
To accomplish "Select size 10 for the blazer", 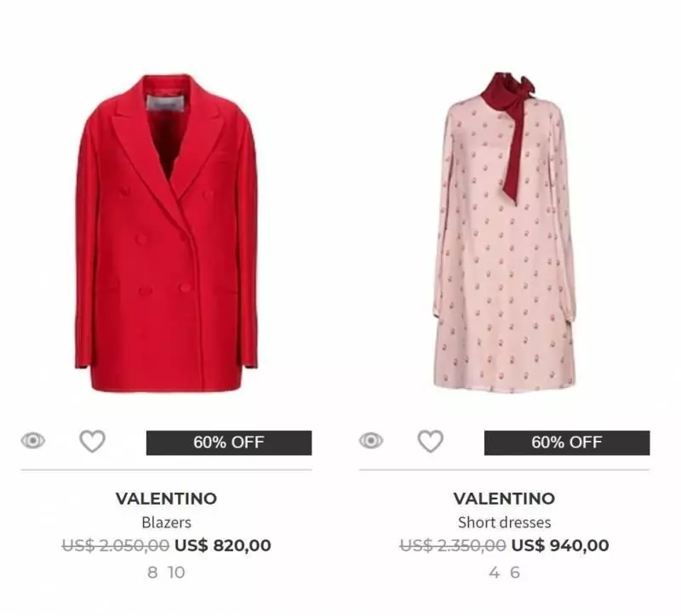I will [x=177, y=572].
